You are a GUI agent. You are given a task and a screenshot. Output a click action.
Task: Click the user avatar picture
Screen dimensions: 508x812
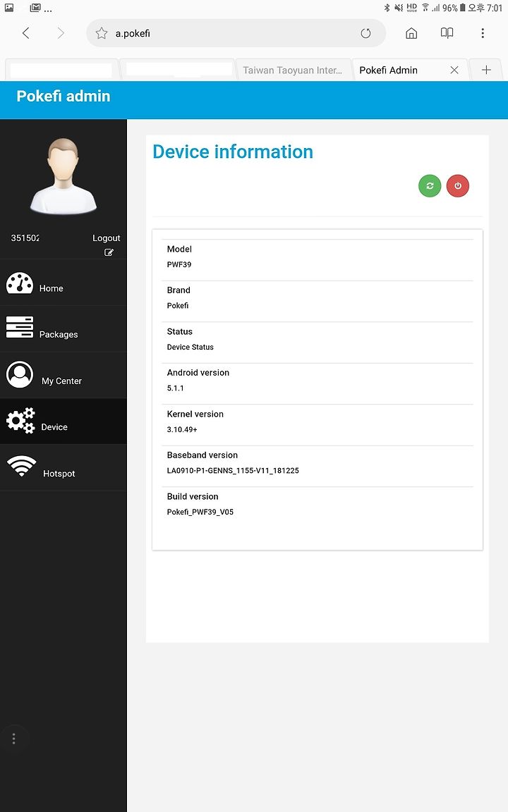(x=64, y=176)
